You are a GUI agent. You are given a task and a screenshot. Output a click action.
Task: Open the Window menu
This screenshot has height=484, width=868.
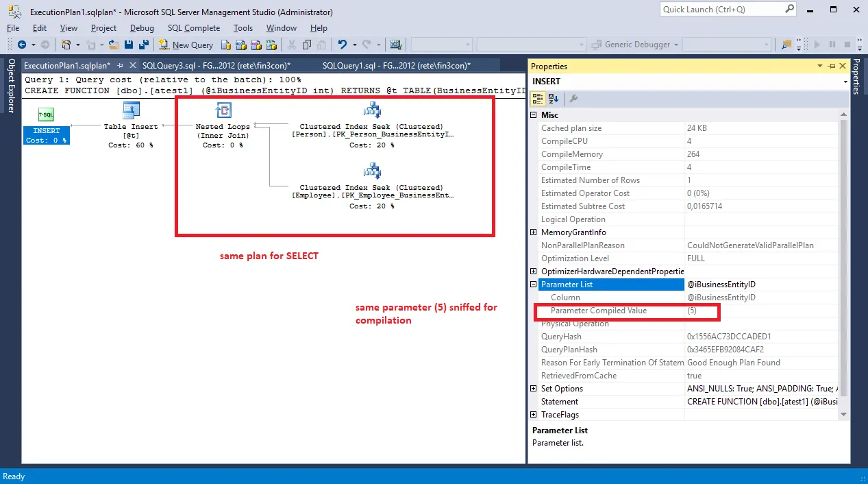tap(282, 28)
